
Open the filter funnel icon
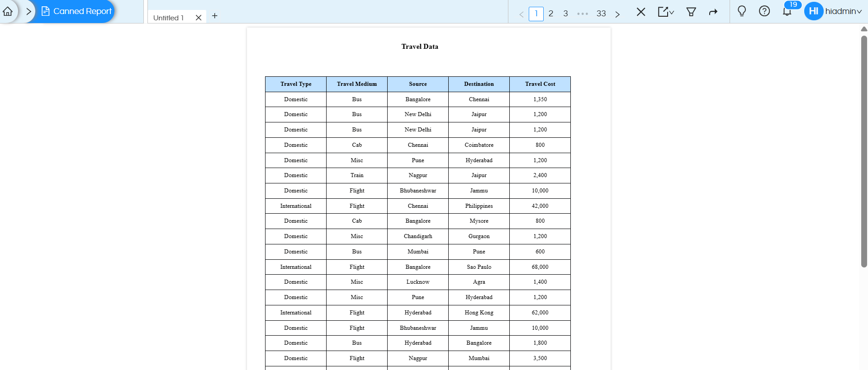coord(691,12)
